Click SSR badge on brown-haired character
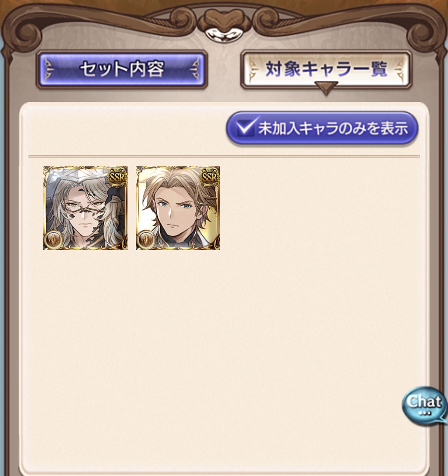Screen dimensions: 448x476 tap(209, 177)
